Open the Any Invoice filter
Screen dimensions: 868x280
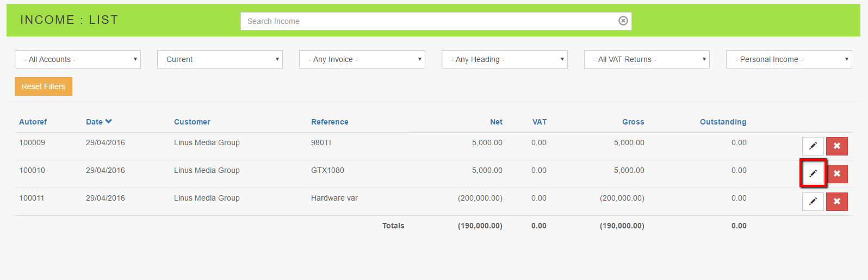click(362, 59)
